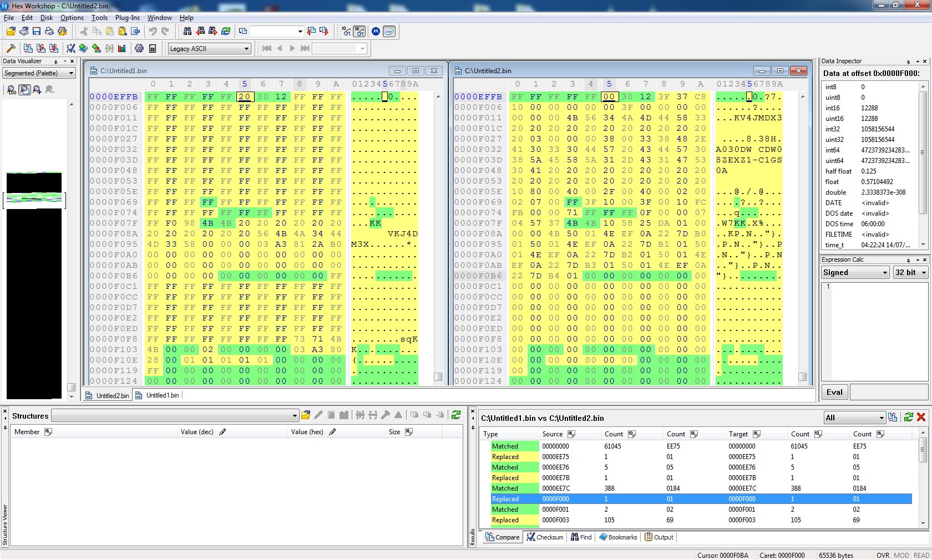This screenshot has width=932, height=560.
Task: Click the green refresh icon in Compare results
Action: coord(909,418)
